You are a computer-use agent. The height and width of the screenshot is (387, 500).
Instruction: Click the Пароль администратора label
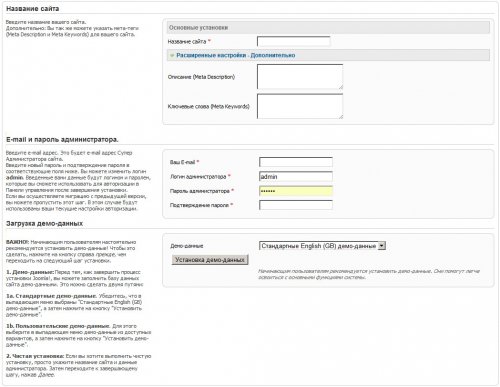200,191
